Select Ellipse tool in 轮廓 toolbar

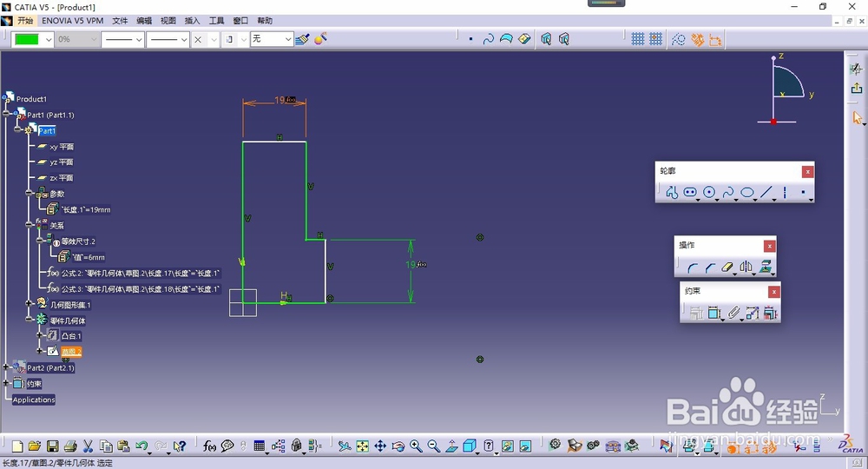[747, 192]
